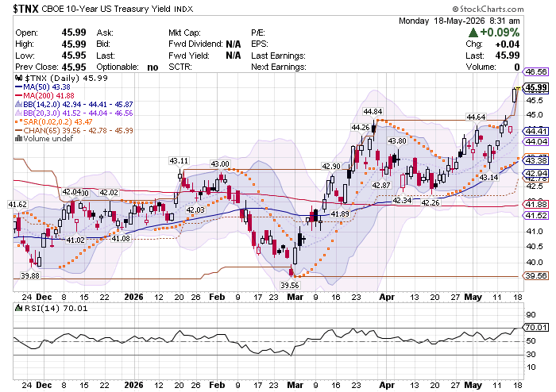Click the CBOE 10-Year US Treasury Yield title
Viewport: 556px width, 392px height.
106,9
